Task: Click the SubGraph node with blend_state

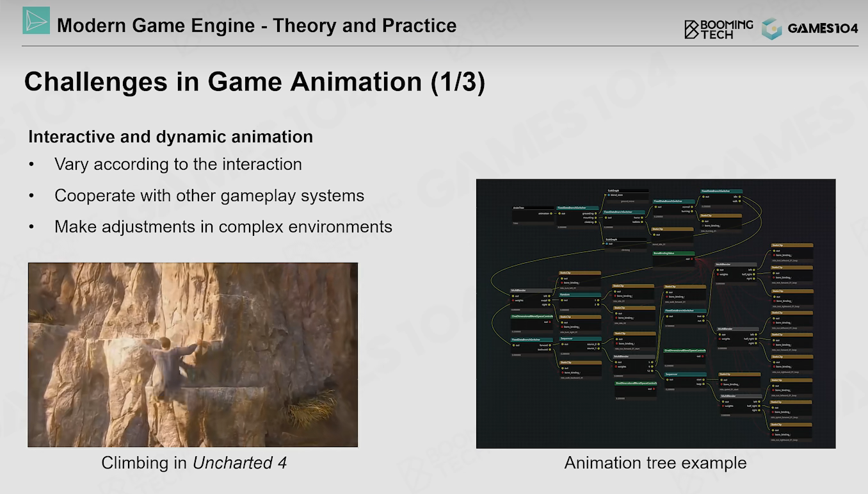Action: [627, 196]
